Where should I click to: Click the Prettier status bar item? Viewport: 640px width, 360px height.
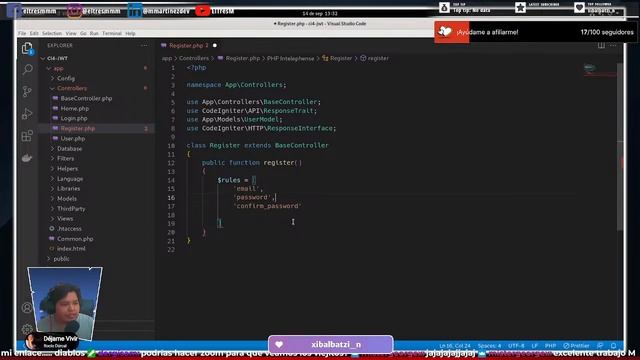pos(576,346)
